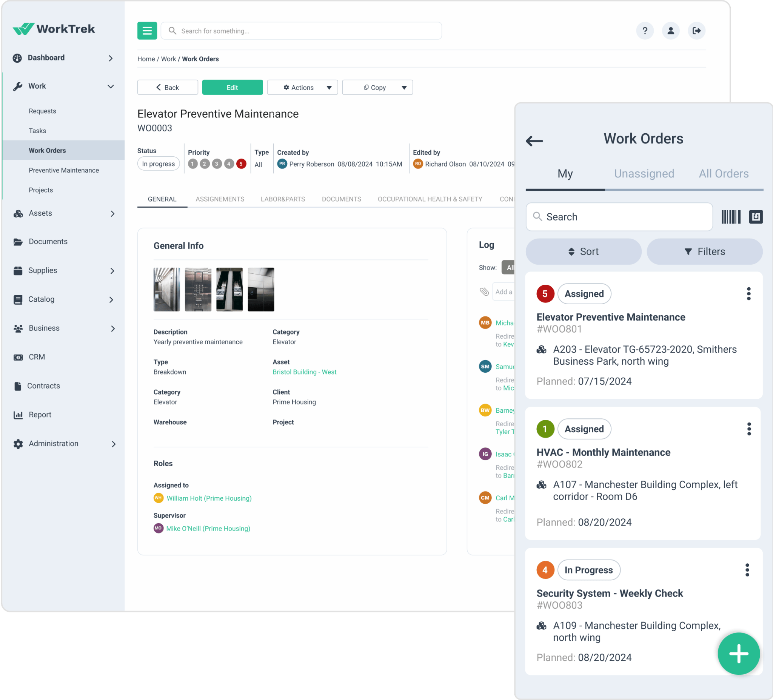773x700 pixels.
Task: Expand the Copy dropdown arrow
Action: coord(404,87)
